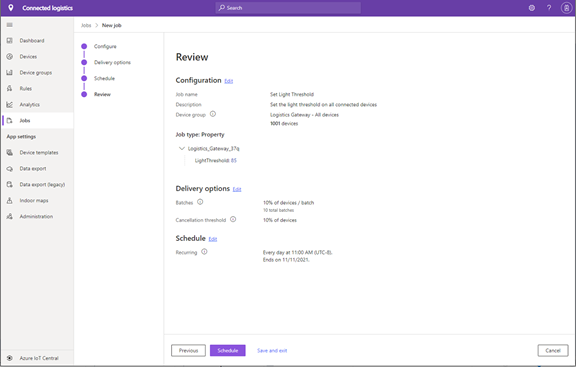Click 'Ends on 11/11/2021' text
This screenshot has height=367, width=576.
tap(286, 260)
